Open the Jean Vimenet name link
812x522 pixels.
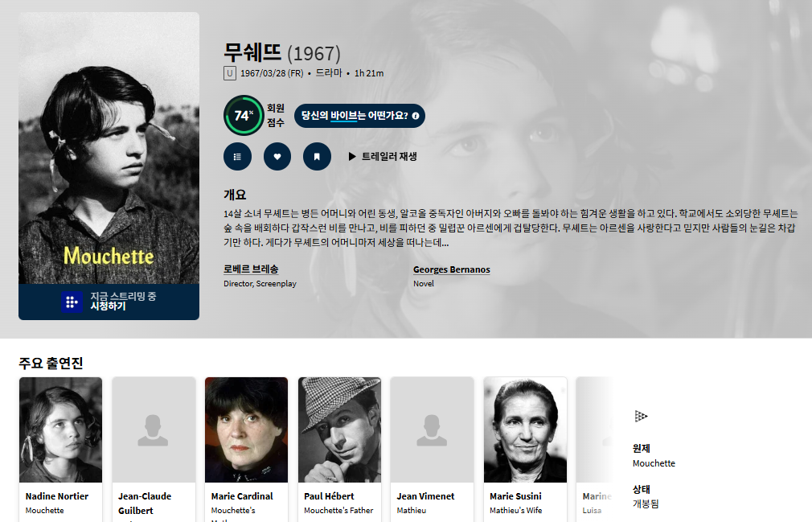click(425, 496)
